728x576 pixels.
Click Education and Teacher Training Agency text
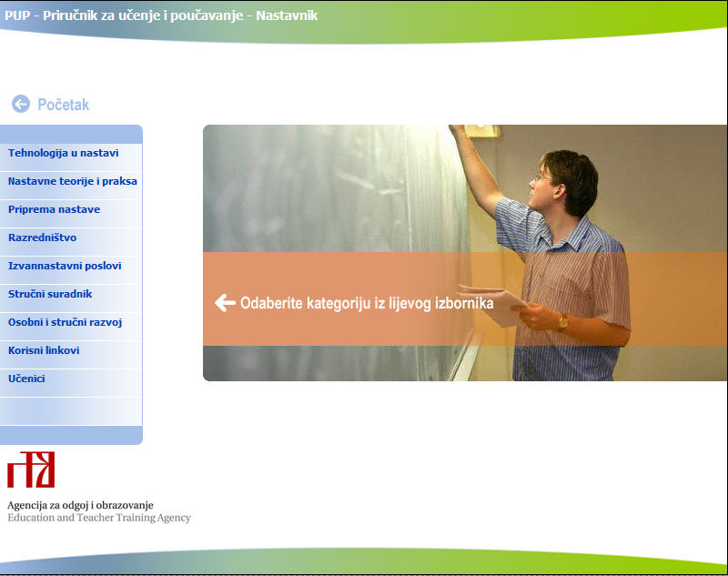point(99,518)
